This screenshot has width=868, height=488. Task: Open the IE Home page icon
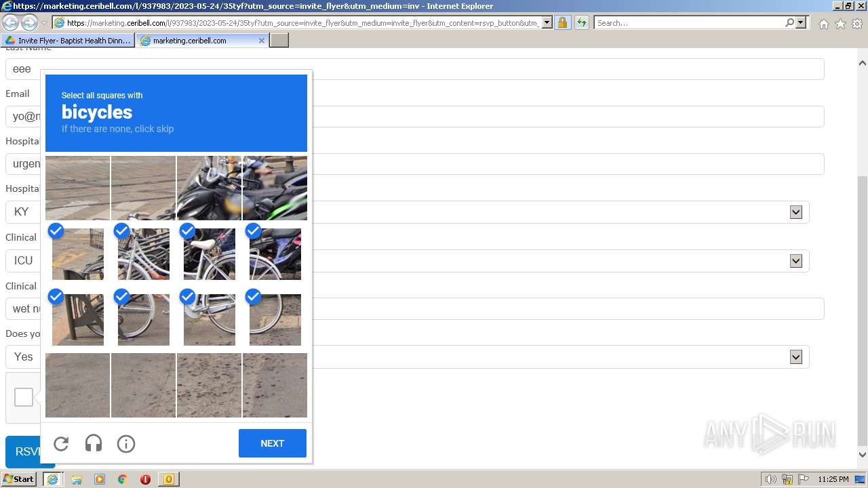[x=823, y=24]
